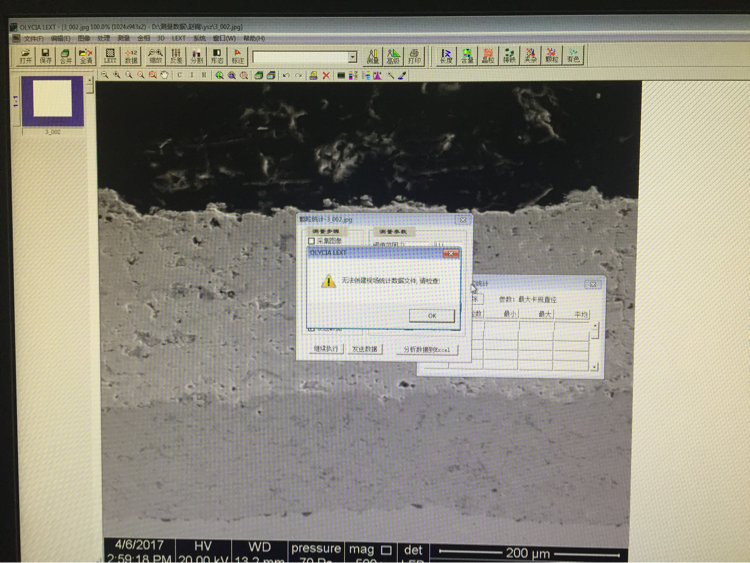Click the 分割 (Segmentation) toolbar button
The height and width of the screenshot is (563, 750).
pos(197,56)
